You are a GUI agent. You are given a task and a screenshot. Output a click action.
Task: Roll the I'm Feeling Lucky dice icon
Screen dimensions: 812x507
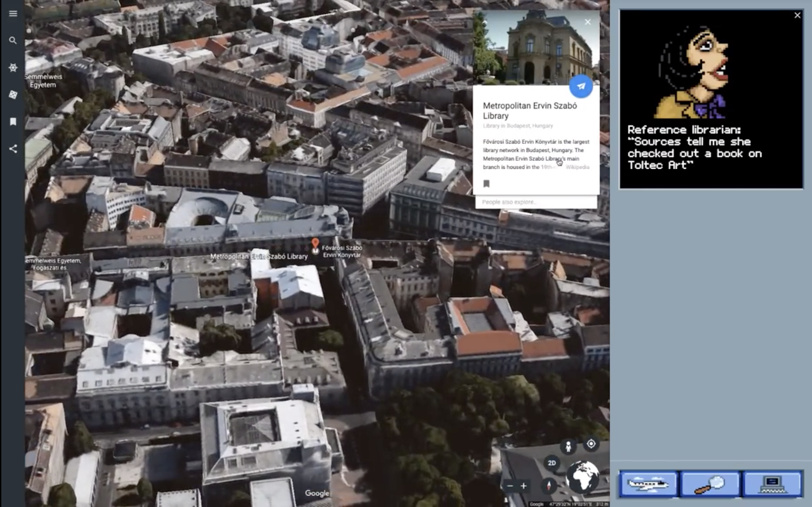coord(13,94)
